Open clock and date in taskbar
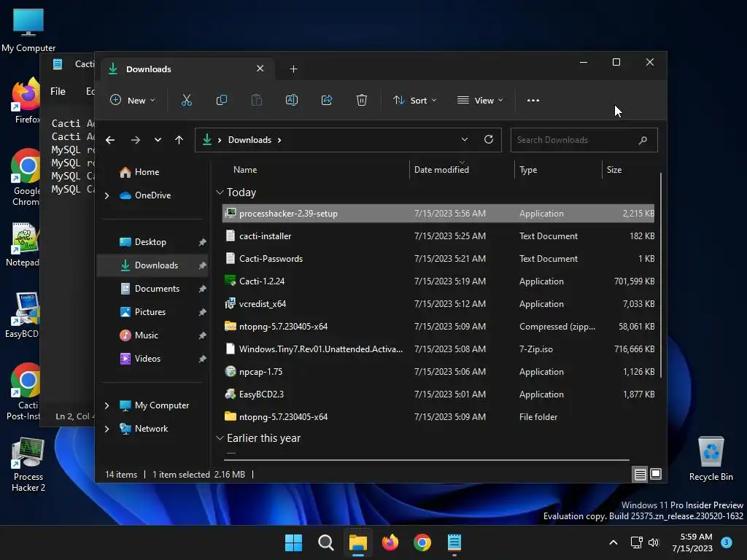This screenshot has width=747, height=560. pyautogui.click(x=692, y=542)
